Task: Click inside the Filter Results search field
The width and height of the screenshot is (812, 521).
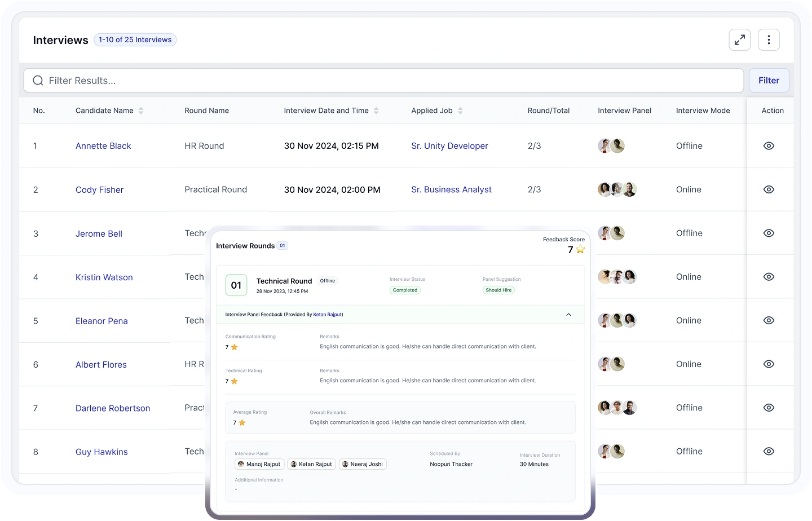Action: (226, 80)
